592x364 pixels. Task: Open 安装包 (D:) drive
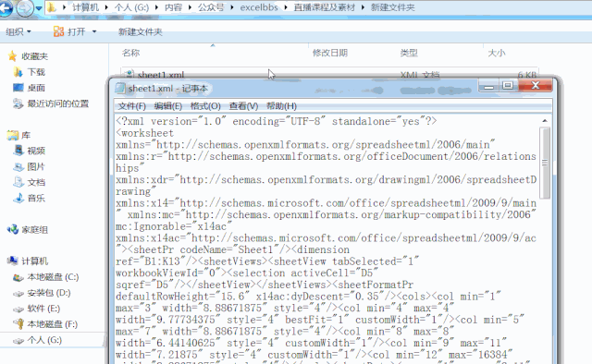click(x=49, y=293)
